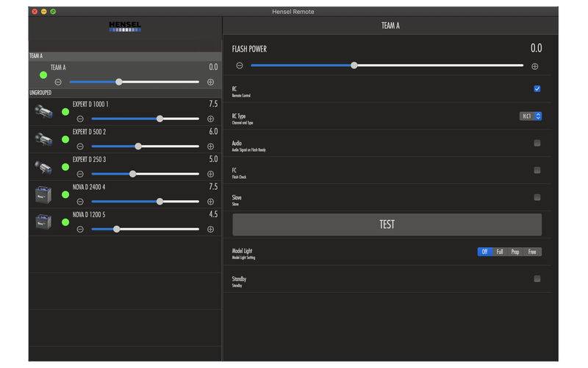Set Model Light to Free
Image resolution: width=588 pixels, height=368 pixels.
(532, 252)
